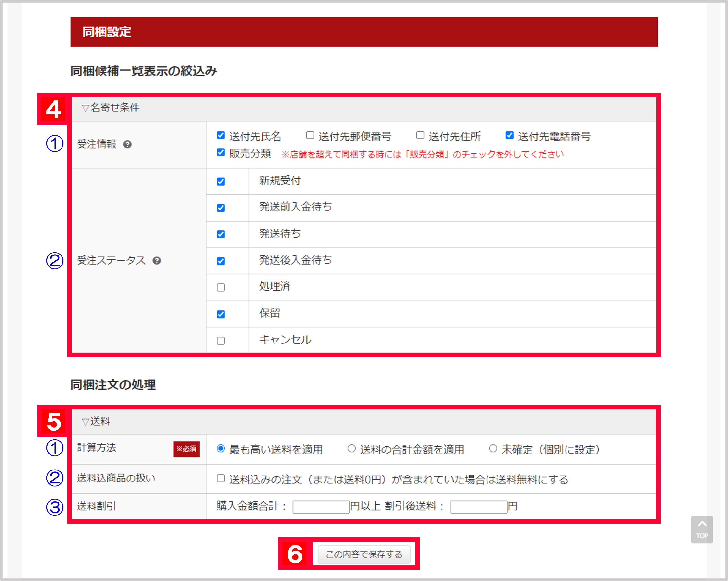
Task: Click the キャンセル status label
Action: pyautogui.click(x=285, y=340)
